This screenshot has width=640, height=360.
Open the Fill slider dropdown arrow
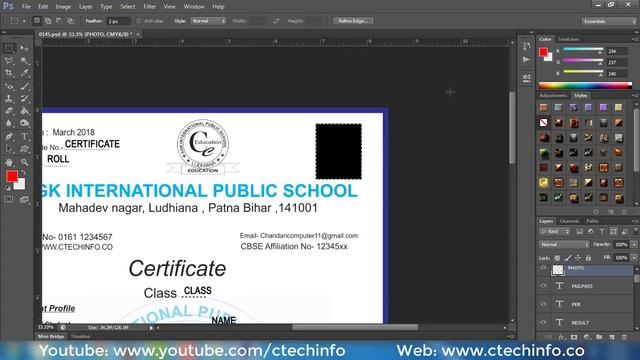click(x=634, y=258)
